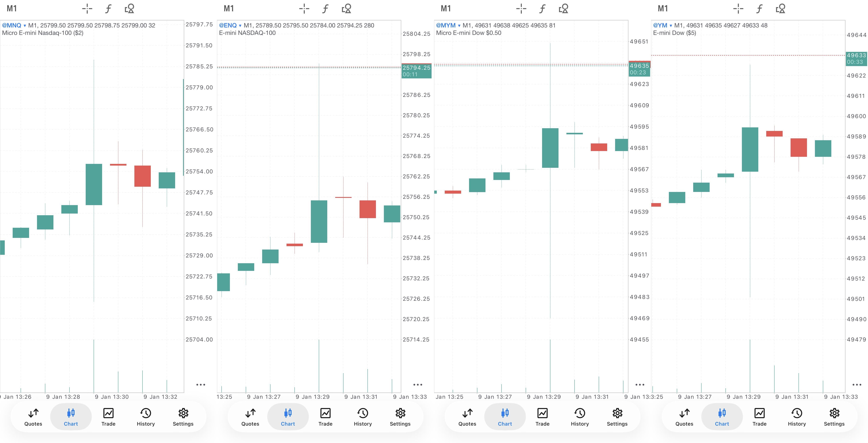Open three-dots menu in the ENQ chart
The image size is (868, 443).
pos(418,384)
